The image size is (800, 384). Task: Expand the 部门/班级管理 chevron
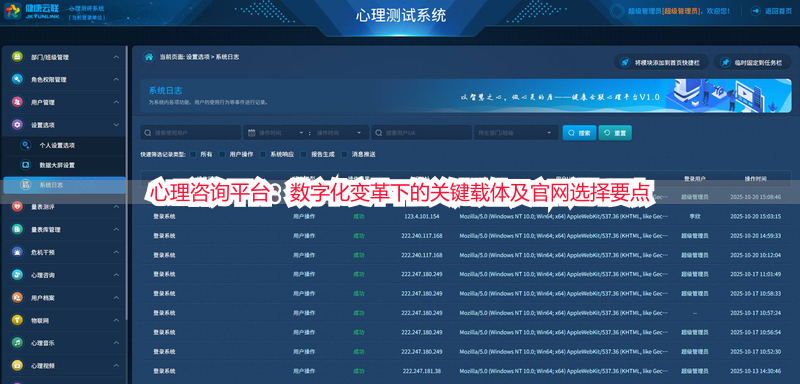[x=116, y=57]
